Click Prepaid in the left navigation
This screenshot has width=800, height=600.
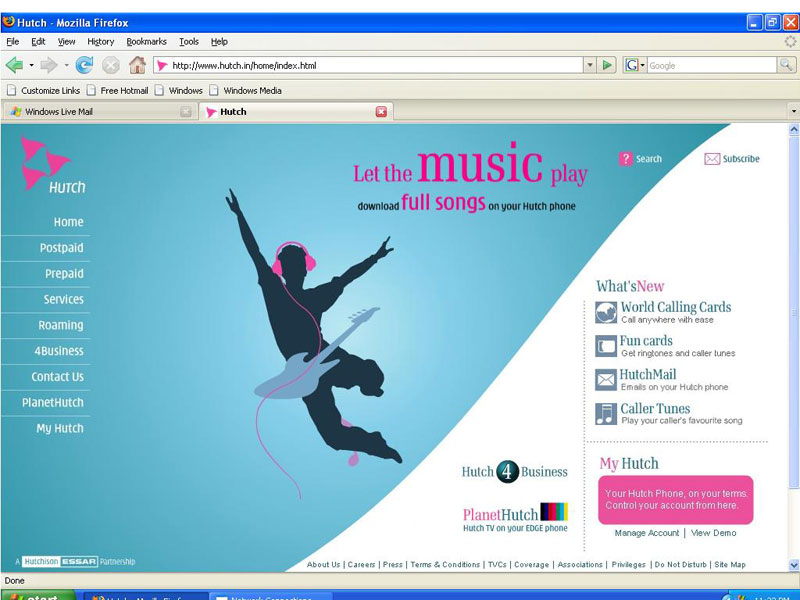point(64,274)
